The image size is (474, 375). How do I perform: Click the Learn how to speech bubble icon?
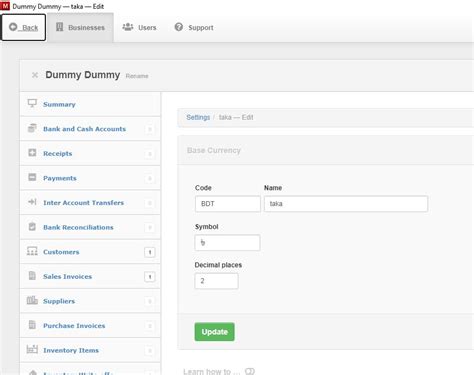pyautogui.click(x=250, y=371)
